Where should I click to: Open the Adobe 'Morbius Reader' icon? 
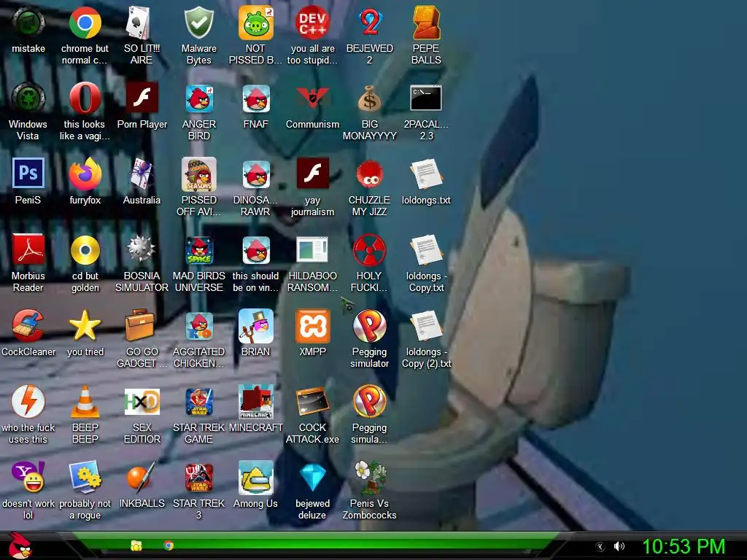28,249
